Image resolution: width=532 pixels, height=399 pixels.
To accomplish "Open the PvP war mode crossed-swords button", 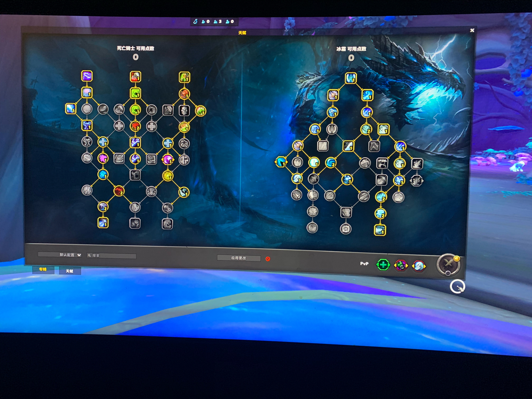I will (448, 264).
